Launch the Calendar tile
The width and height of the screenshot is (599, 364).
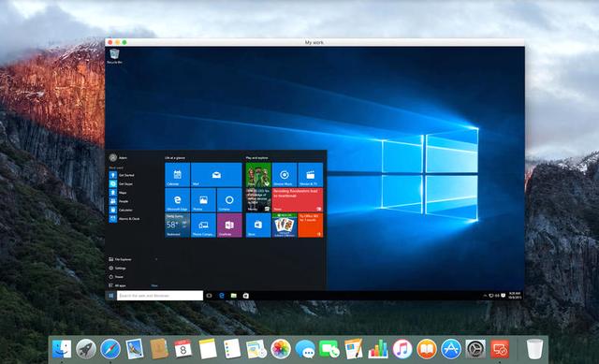tap(177, 175)
